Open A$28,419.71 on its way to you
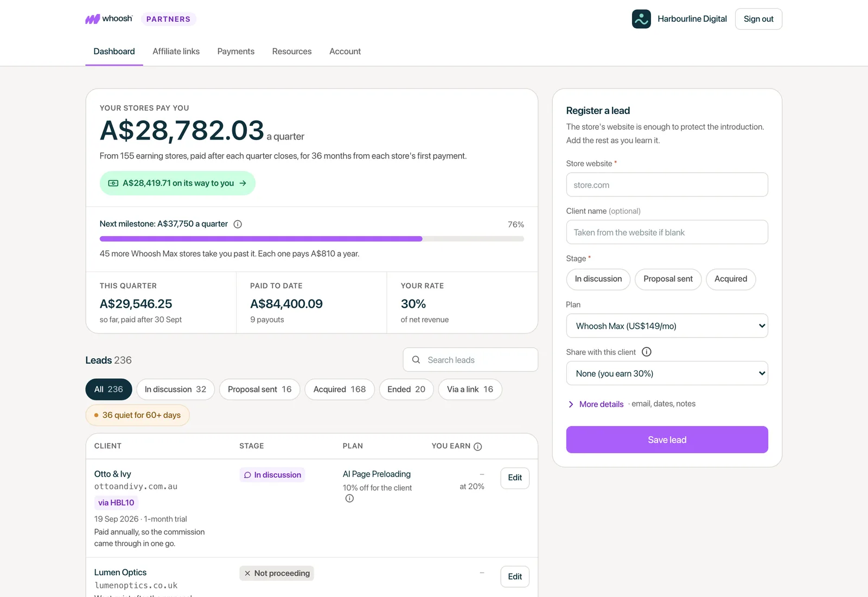 [x=177, y=183]
